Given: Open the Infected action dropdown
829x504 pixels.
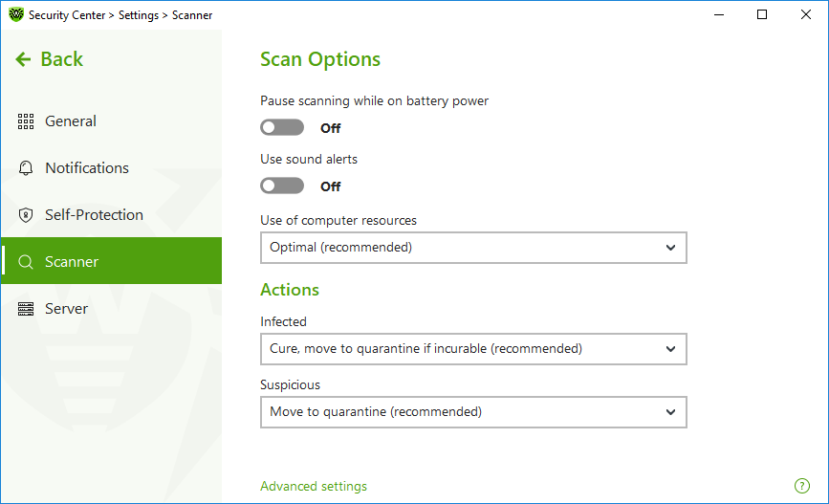Looking at the screenshot, I should click(x=473, y=349).
